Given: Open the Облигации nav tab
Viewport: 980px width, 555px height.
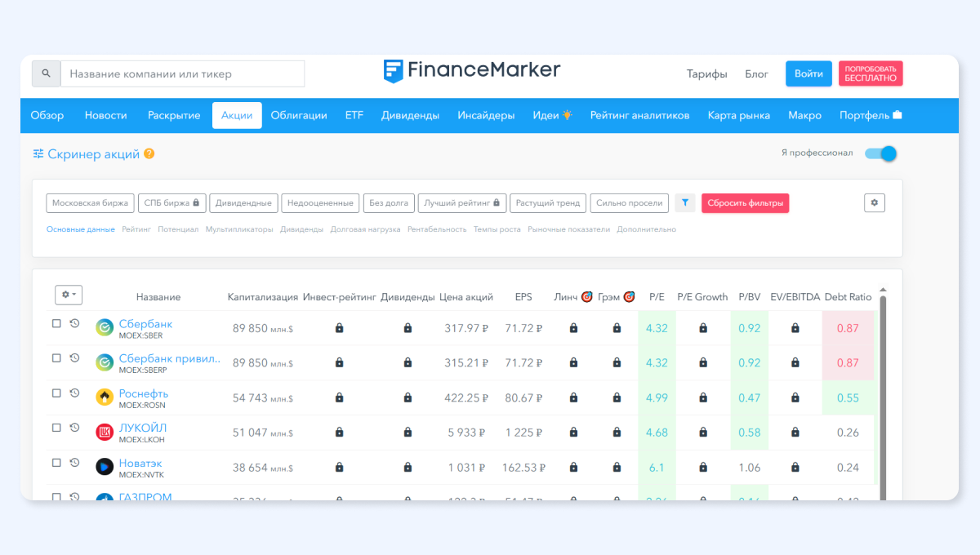Looking at the screenshot, I should coord(299,116).
